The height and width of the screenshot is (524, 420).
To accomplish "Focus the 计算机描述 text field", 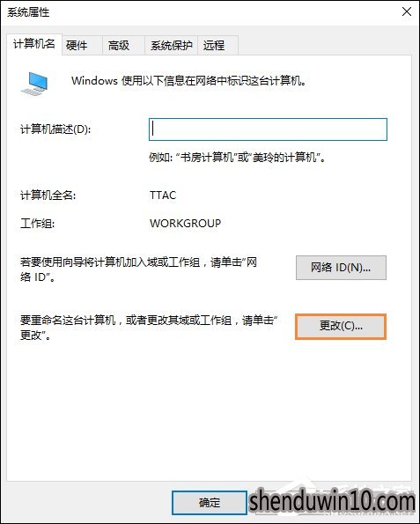I will point(268,129).
